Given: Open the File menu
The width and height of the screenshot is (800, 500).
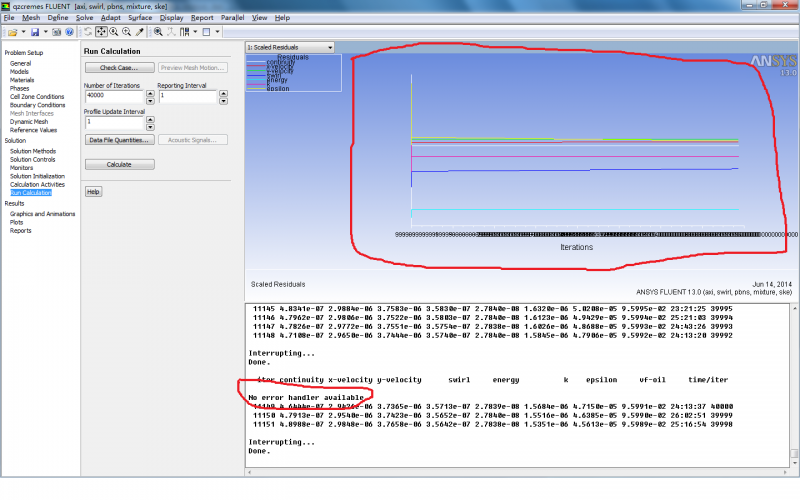Looking at the screenshot, I should coord(9,17).
